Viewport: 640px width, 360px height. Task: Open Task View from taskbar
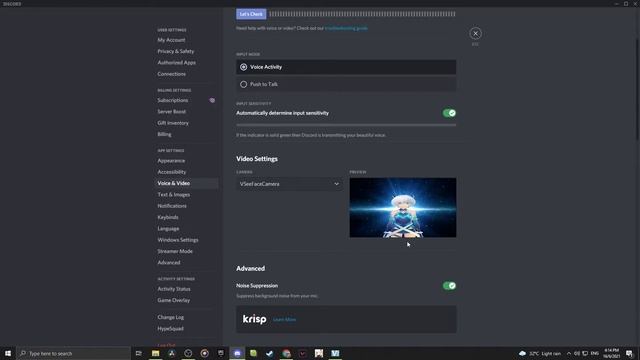pos(139,353)
